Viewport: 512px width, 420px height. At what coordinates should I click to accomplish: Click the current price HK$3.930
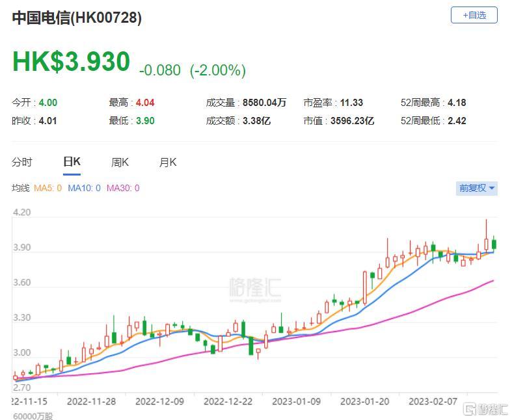pyautogui.click(x=71, y=61)
